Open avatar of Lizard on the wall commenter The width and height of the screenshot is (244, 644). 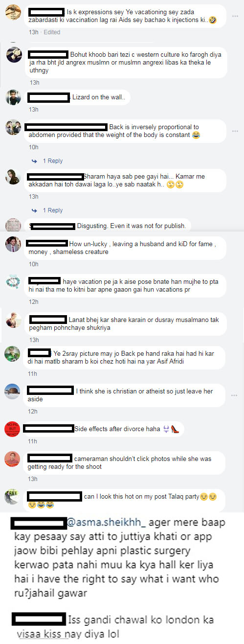[x=13, y=97]
